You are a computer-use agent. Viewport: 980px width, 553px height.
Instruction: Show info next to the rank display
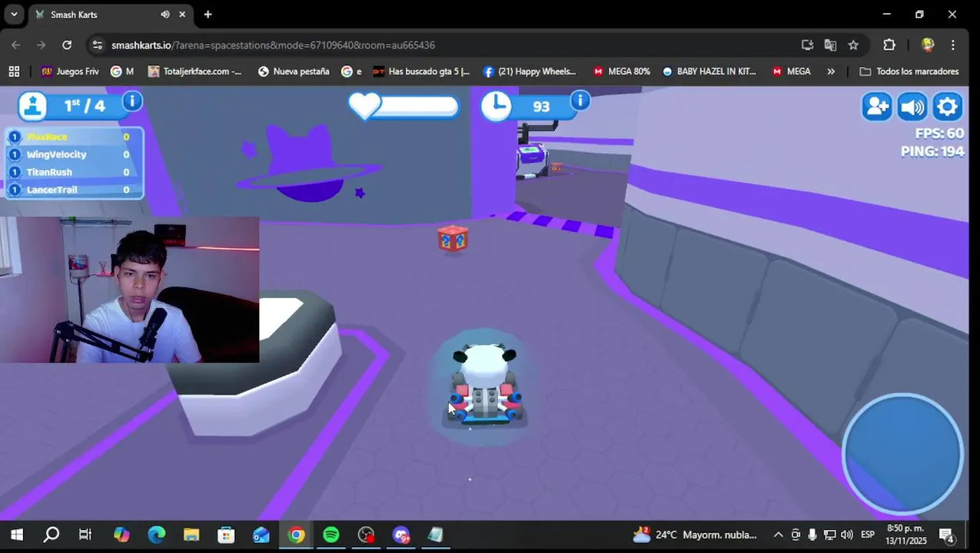click(132, 101)
